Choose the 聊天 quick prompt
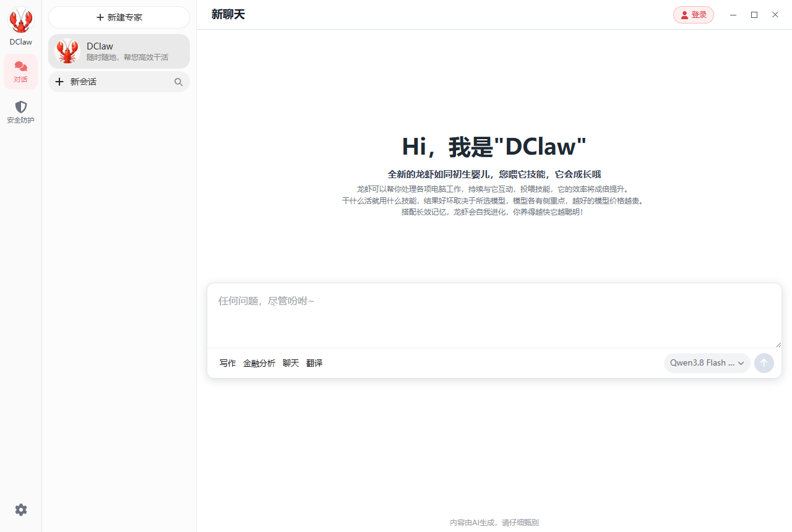 (x=291, y=363)
